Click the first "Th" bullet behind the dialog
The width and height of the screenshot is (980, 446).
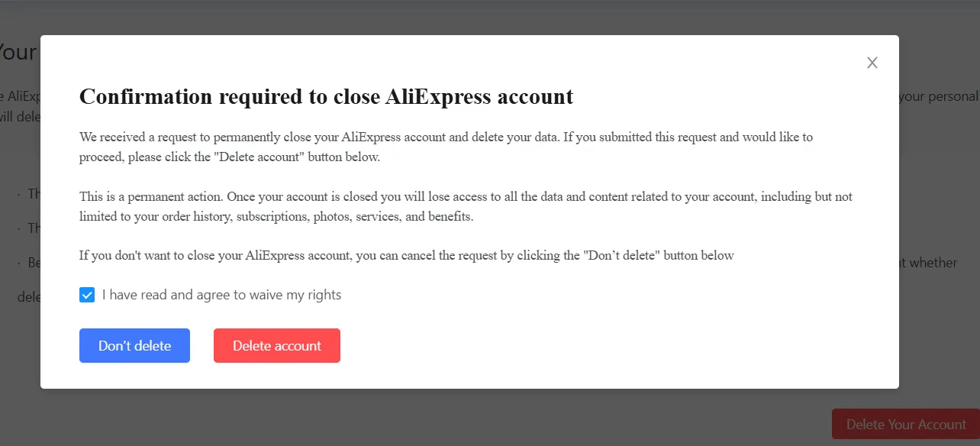point(33,194)
